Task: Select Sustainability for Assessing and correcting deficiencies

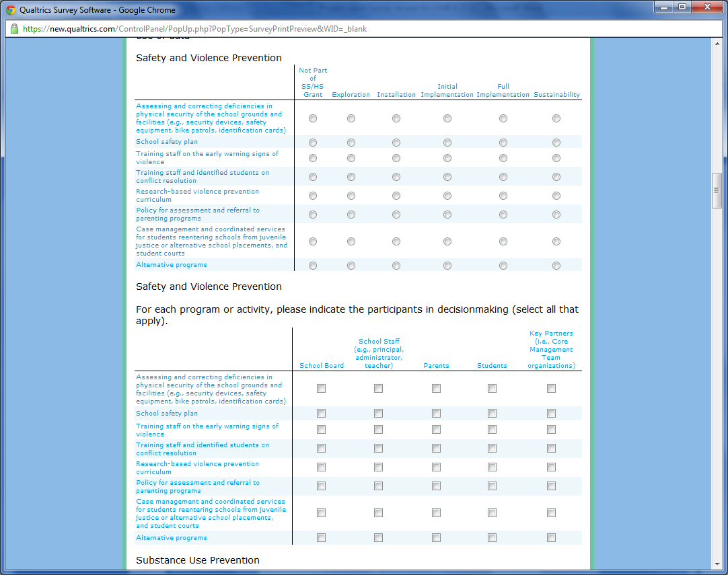Action: [x=556, y=118]
